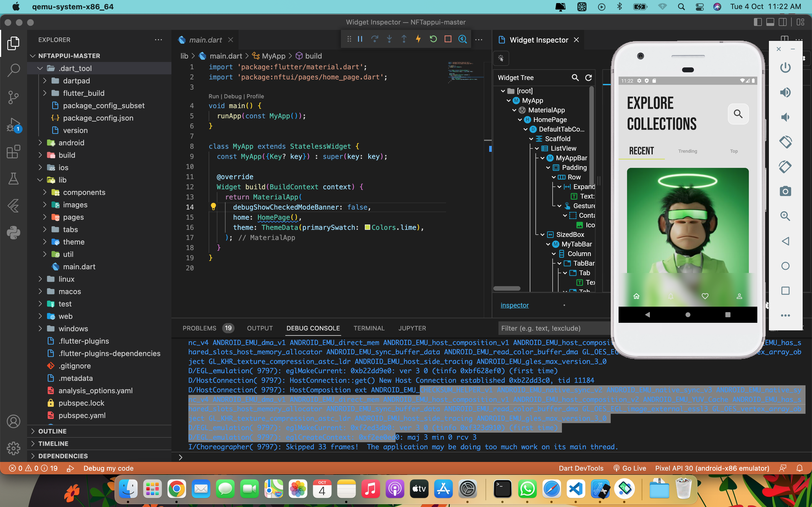This screenshot has width=812, height=507.
Task: Open the PROBLEMS tab
Action: coord(200,328)
